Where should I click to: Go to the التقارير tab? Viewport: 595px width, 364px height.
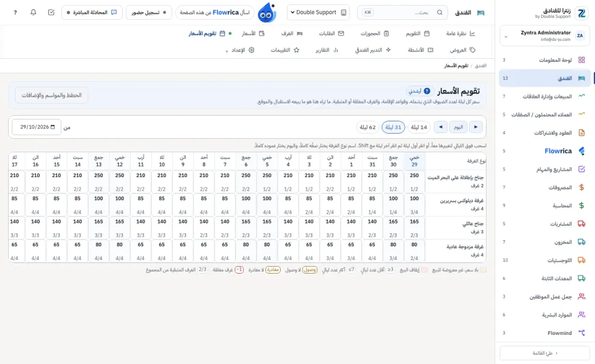pyautogui.click(x=327, y=50)
